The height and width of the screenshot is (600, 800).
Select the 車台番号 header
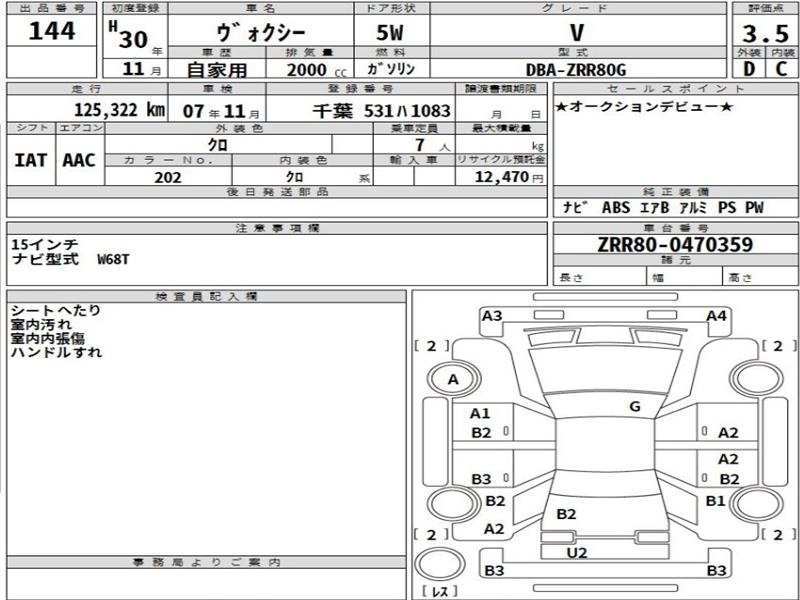(676, 228)
